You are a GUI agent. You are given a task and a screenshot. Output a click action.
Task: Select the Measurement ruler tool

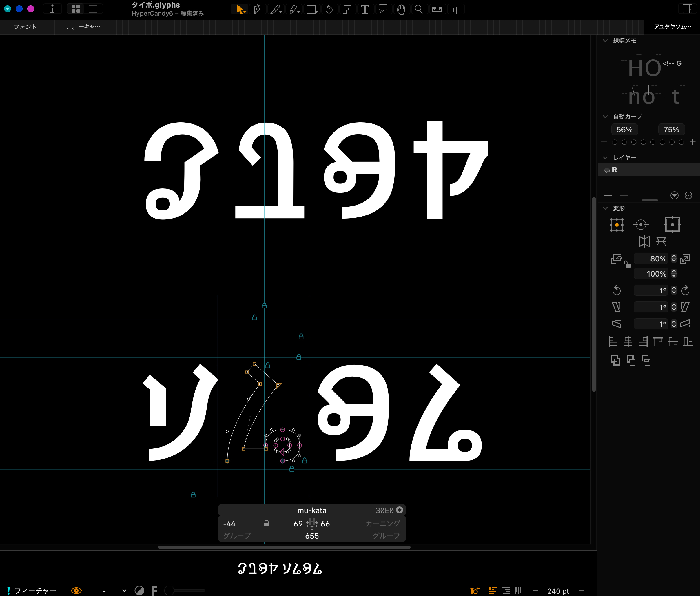click(x=437, y=9)
